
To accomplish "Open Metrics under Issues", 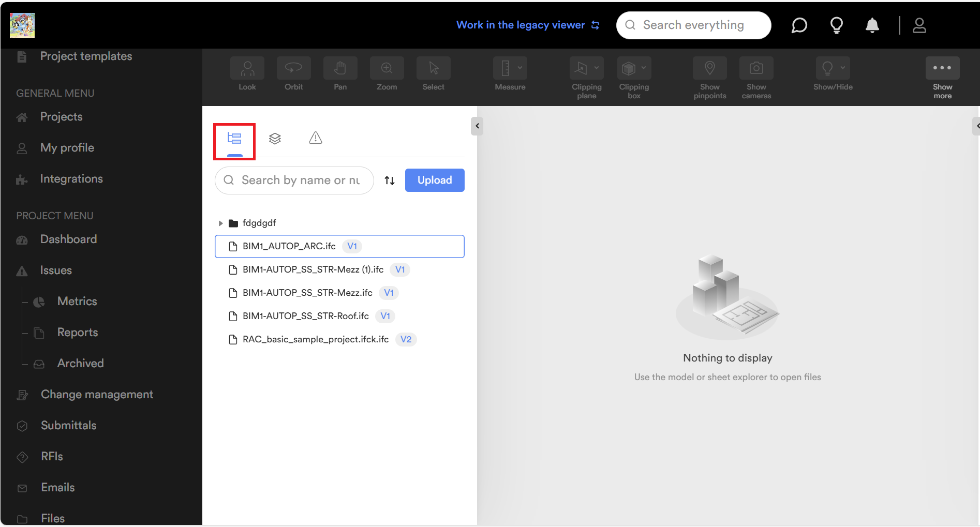I will tap(77, 302).
